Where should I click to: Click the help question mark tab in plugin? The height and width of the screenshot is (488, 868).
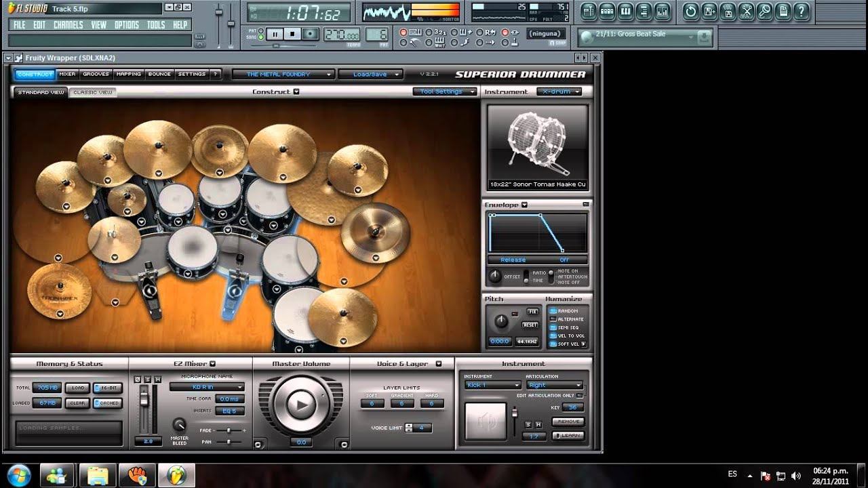[215, 74]
